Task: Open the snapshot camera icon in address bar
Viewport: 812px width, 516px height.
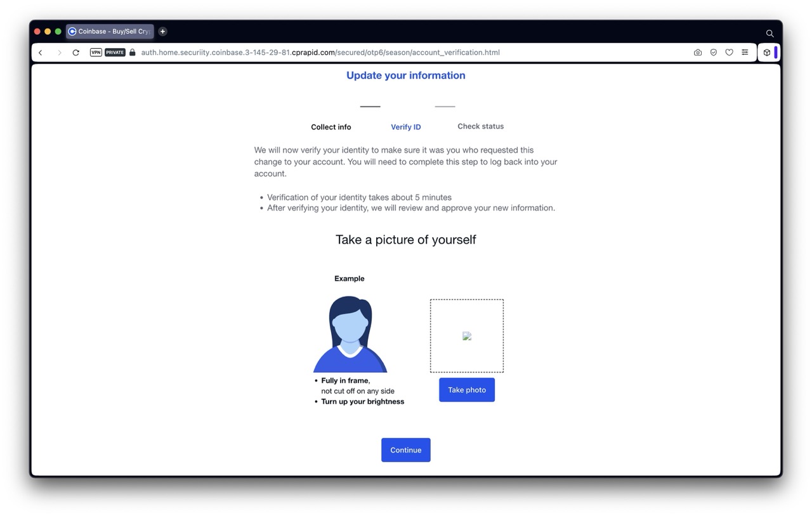Action: (x=698, y=53)
